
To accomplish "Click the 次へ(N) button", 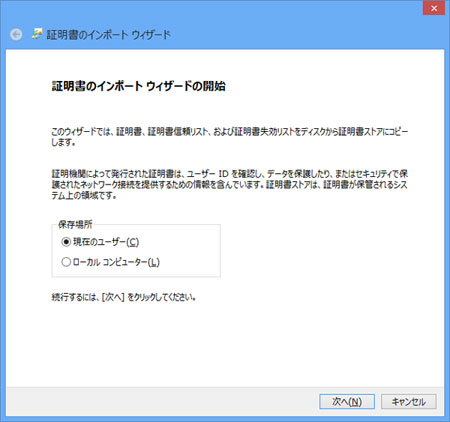I will click(347, 402).
